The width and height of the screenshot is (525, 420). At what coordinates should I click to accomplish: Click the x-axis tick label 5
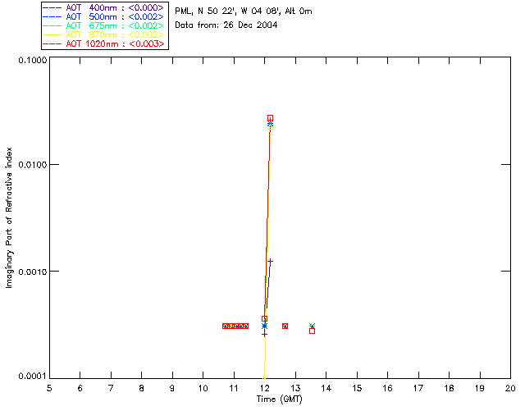(x=49, y=388)
